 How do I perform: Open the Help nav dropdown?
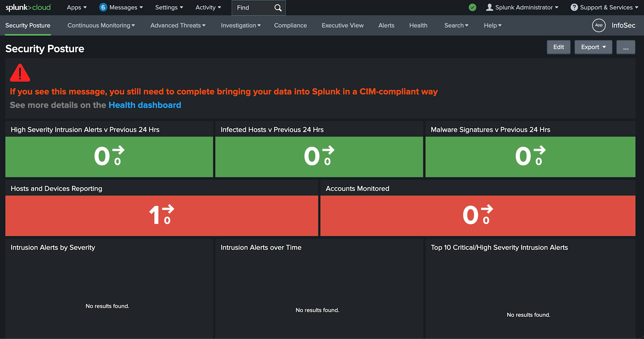(493, 25)
